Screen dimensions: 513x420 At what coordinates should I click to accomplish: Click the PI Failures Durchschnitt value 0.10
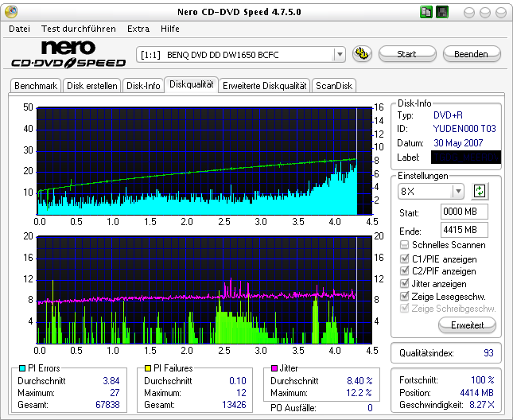click(238, 381)
